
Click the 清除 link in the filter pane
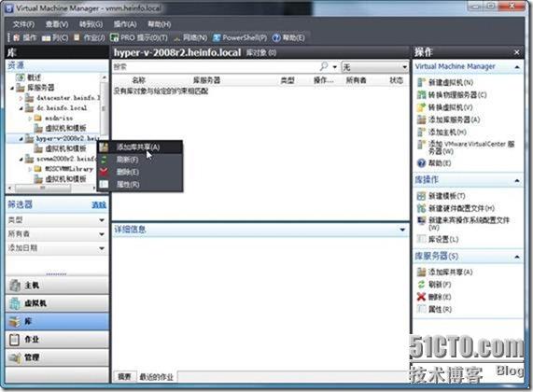coord(99,205)
